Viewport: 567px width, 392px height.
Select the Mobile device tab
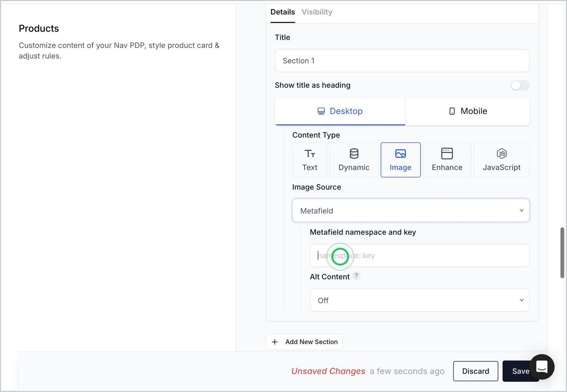468,111
